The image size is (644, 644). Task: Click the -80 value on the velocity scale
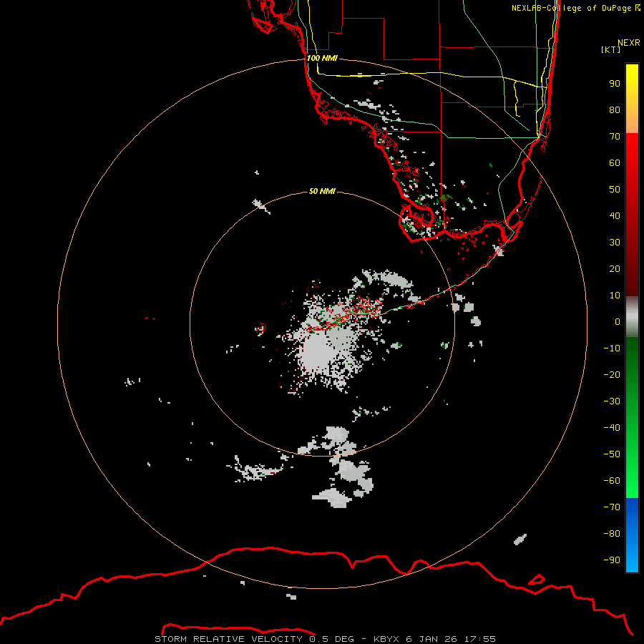[x=612, y=534]
